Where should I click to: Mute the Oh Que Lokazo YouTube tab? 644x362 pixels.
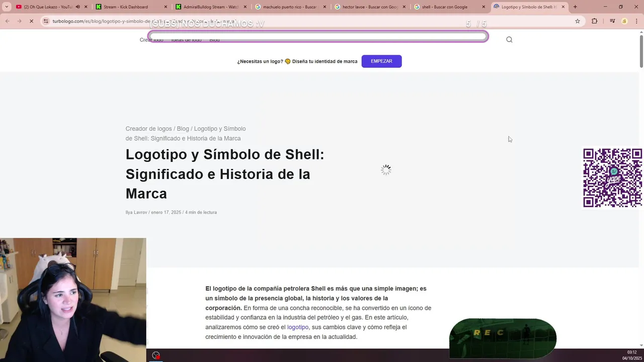point(77,7)
